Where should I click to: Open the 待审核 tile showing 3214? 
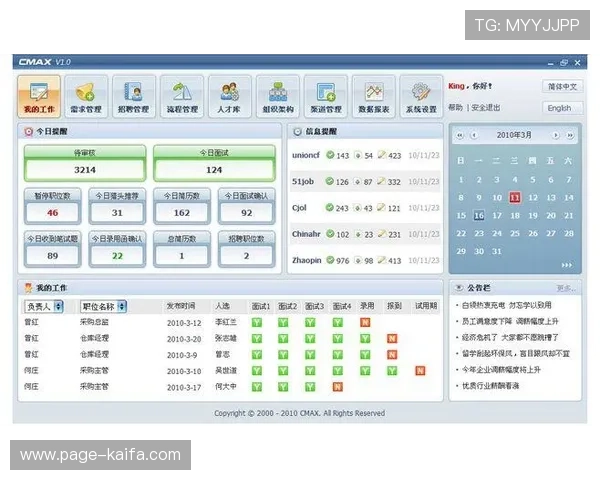pyautogui.click(x=85, y=163)
